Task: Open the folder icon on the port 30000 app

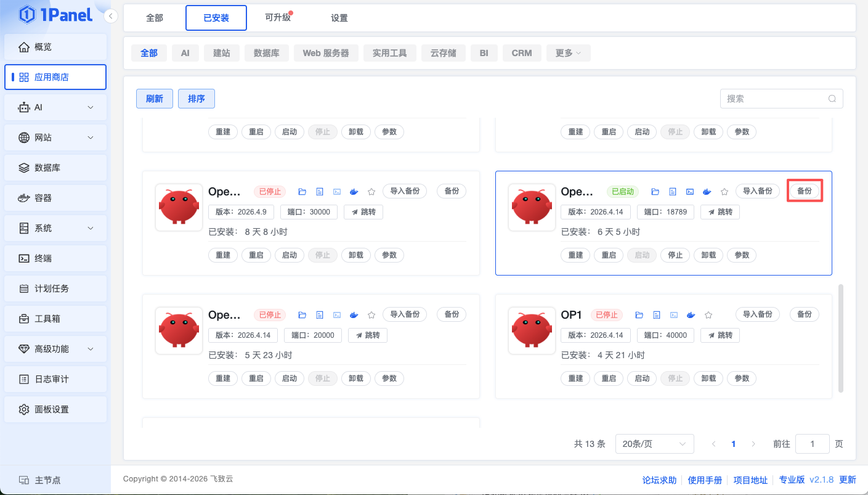Action: point(302,192)
